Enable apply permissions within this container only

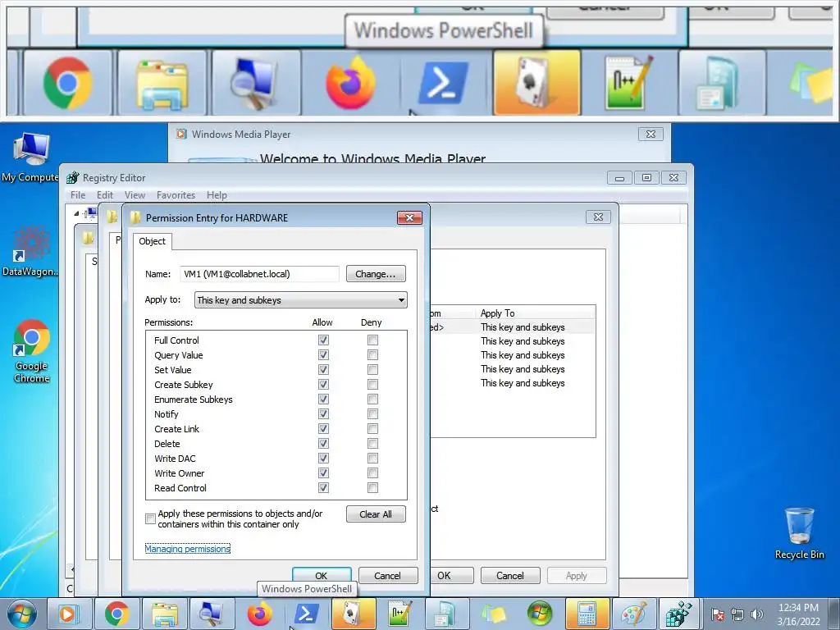point(151,518)
